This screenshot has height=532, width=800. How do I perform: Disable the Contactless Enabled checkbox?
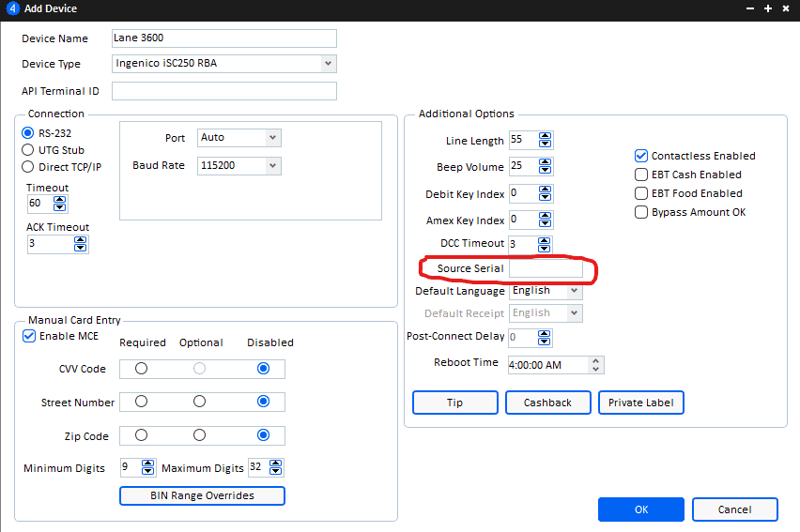[642, 156]
